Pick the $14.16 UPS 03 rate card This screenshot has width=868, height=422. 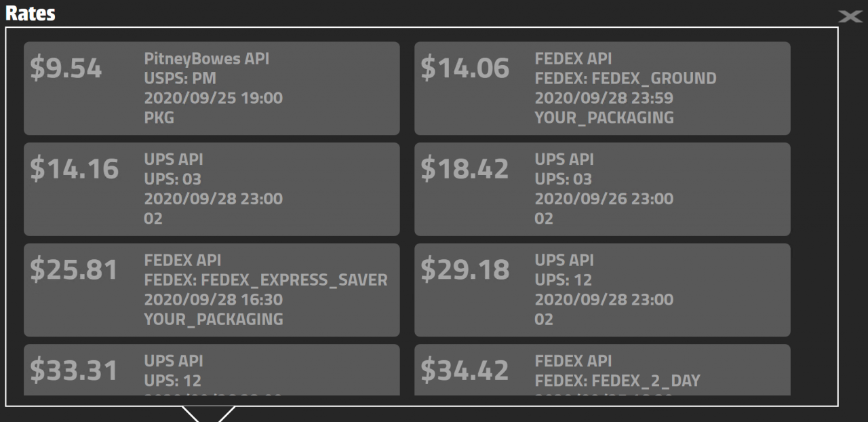point(212,189)
